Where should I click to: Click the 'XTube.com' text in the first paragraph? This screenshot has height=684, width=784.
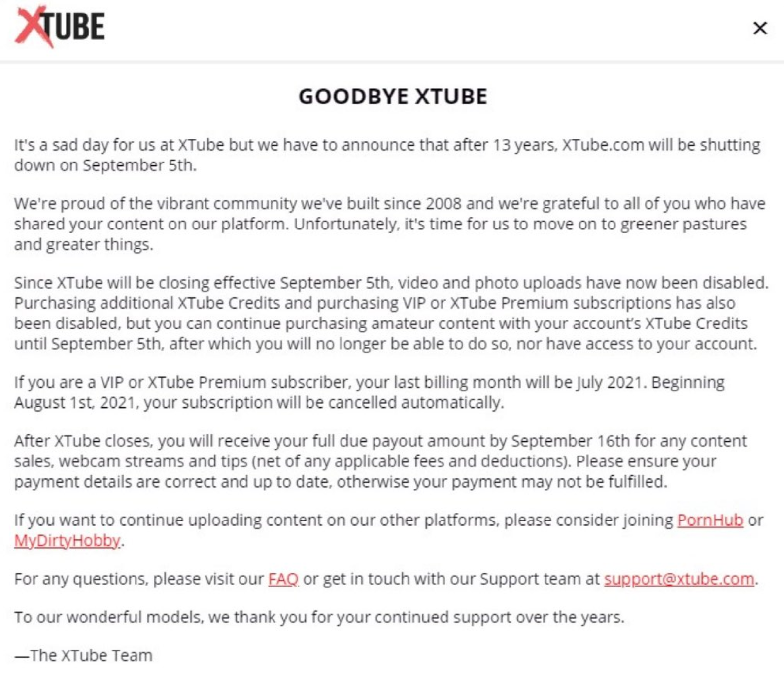coord(603,145)
